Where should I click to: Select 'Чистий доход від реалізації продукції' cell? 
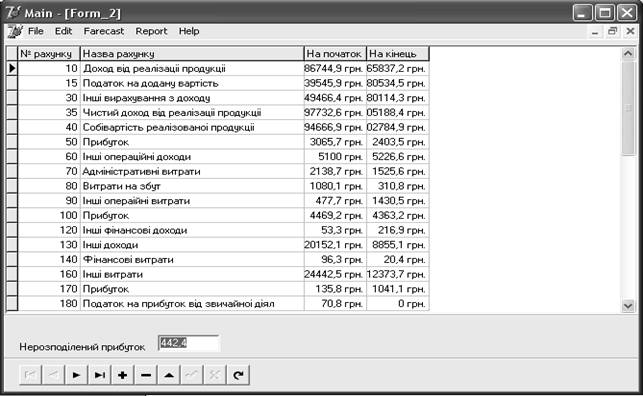click(x=192, y=113)
